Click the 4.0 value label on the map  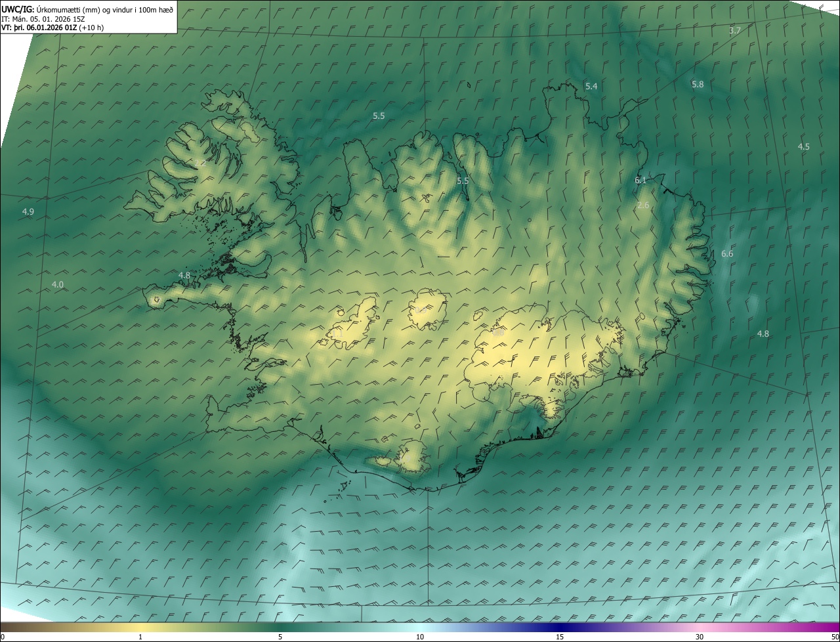pos(58,284)
